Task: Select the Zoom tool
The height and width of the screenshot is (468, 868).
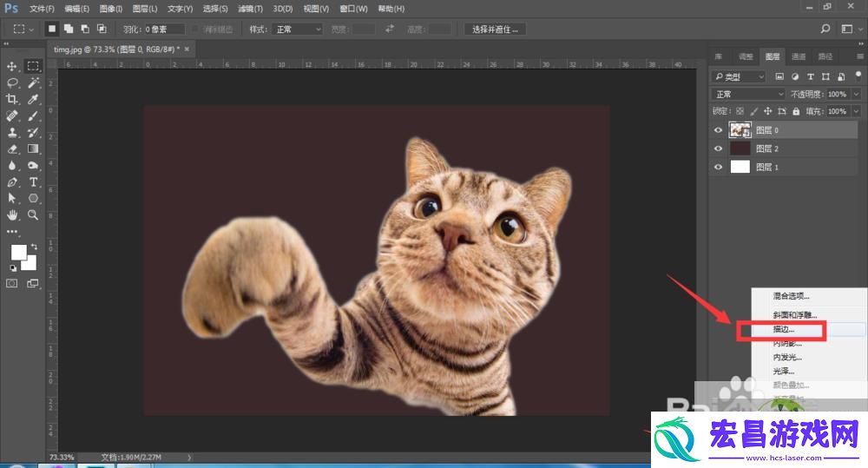Action: coord(33,214)
